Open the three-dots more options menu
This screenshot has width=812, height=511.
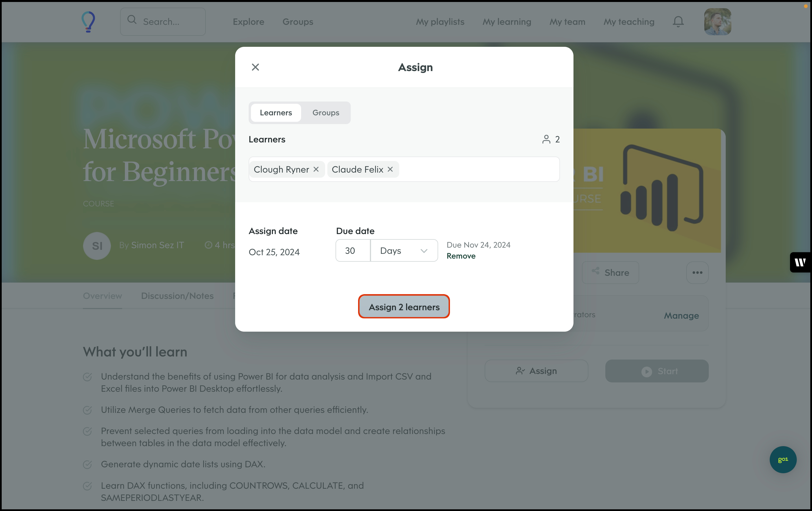pos(697,272)
